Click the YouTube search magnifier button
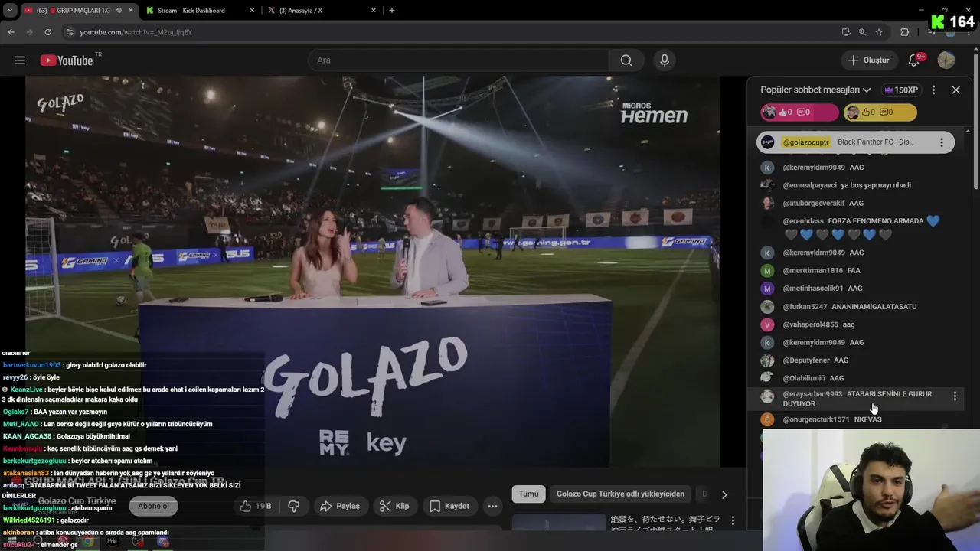 pos(626,60)
